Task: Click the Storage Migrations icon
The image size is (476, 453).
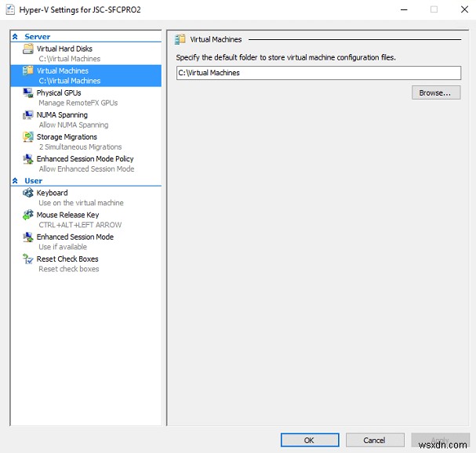Action: tap(28, 137)
